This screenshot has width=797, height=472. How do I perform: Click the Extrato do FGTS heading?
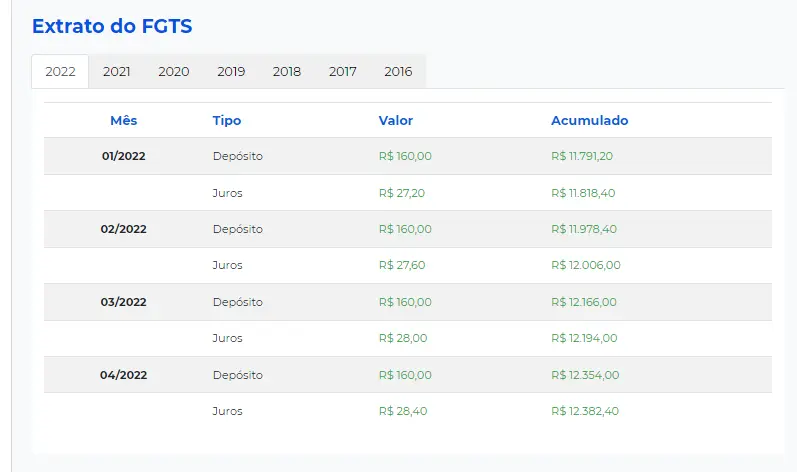pos(112,27)
